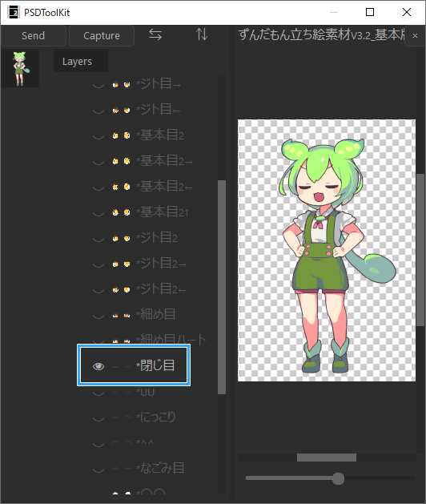Select the *ジト目2→ layer name
Viewport: 426px width, 504px height.
click(161, 264)
